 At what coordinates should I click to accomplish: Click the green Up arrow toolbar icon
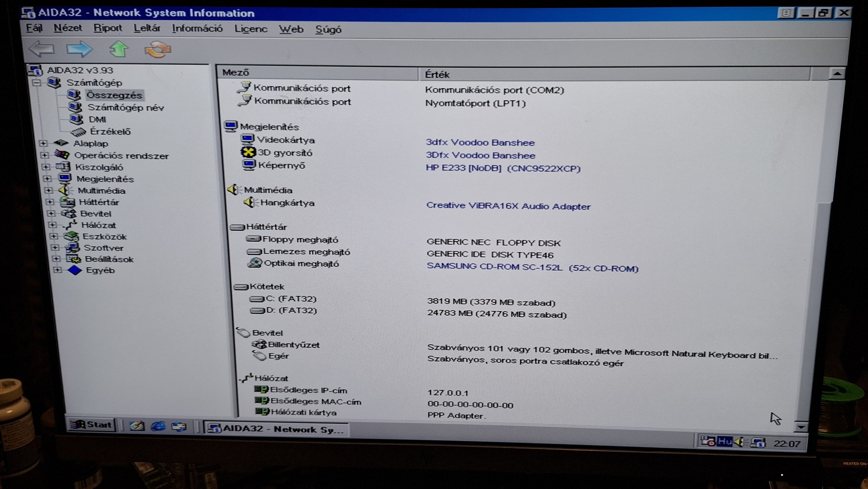119,49
